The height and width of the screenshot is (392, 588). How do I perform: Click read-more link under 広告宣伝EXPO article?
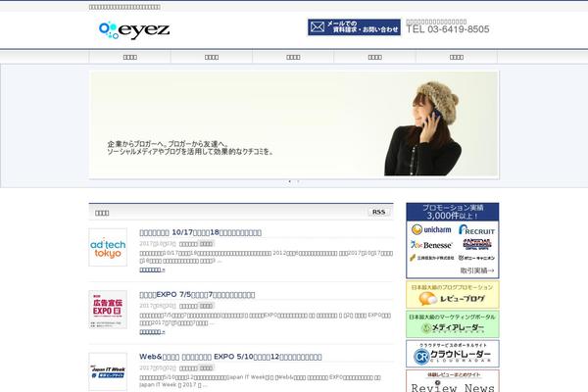click(x=152, y=332)
